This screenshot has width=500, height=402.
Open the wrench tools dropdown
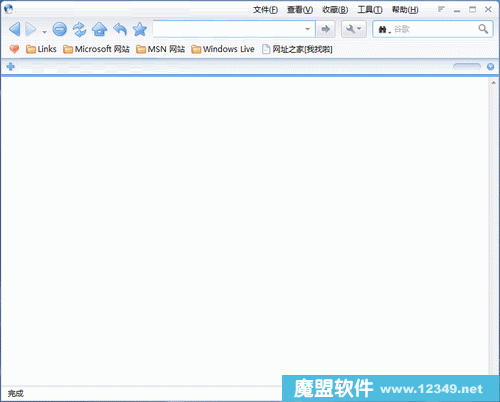(354, 29)
